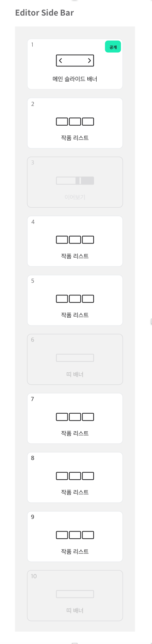152x644 pixels.
Task: Select card 2 작품 리스트 label
Action: click(x=75, y=138)
